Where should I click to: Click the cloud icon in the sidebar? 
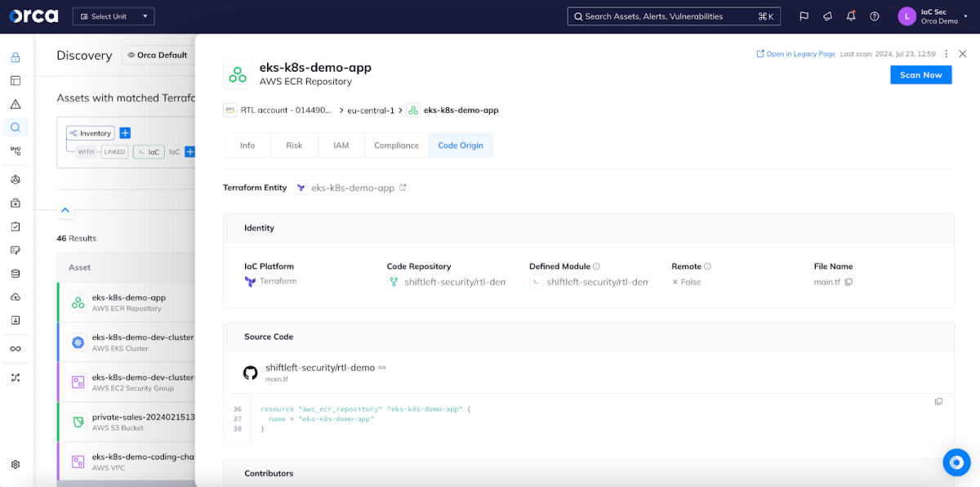[x=16, y=297]
